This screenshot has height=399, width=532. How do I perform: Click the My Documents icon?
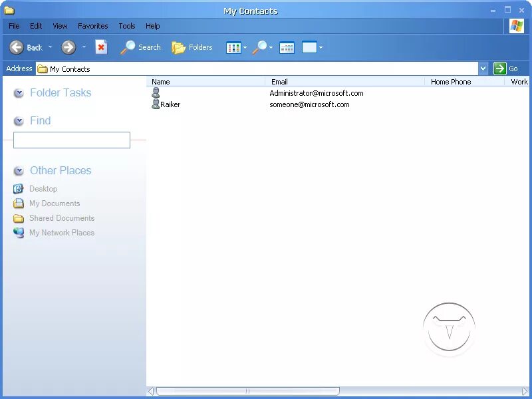(x=19, y=203)
